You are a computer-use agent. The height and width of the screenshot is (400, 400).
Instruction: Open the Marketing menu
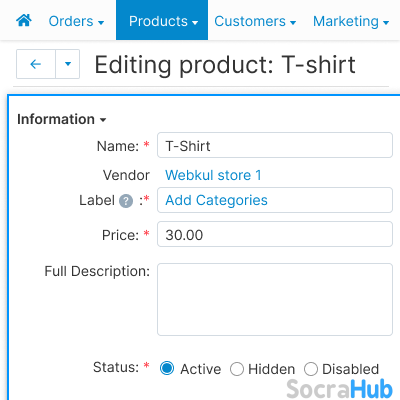[x=351, y=21]
